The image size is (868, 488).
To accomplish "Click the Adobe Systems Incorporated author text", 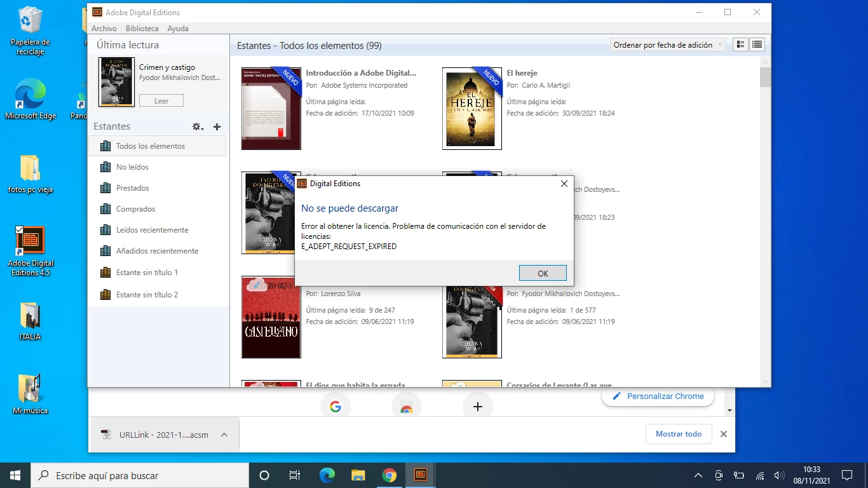I will pos(364,85).
